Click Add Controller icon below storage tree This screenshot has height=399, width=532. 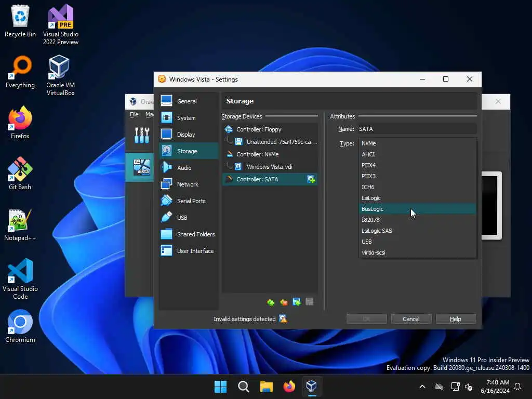pyautogui.click(x=271, y=302)
